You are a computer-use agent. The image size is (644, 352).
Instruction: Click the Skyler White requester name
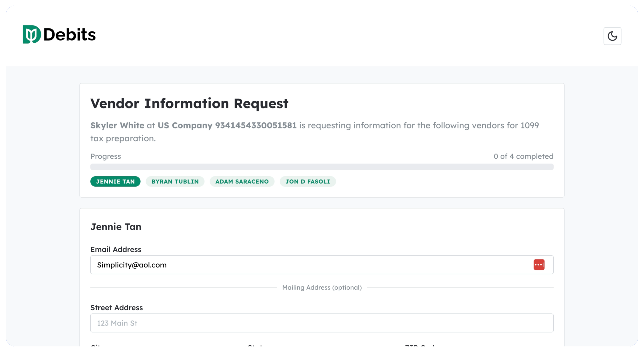[x=117, y=125]
